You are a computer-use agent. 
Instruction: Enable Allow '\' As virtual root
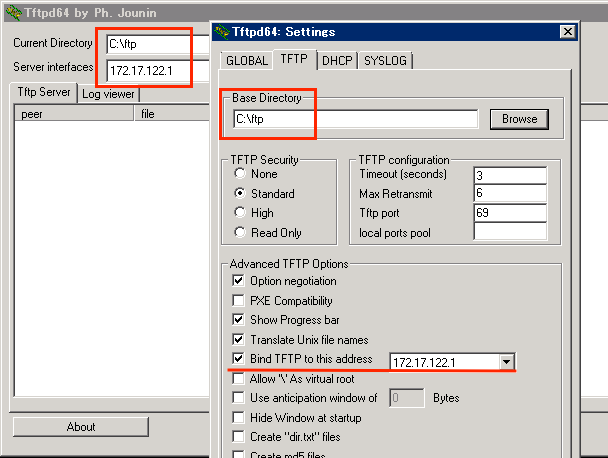point(238,378)
